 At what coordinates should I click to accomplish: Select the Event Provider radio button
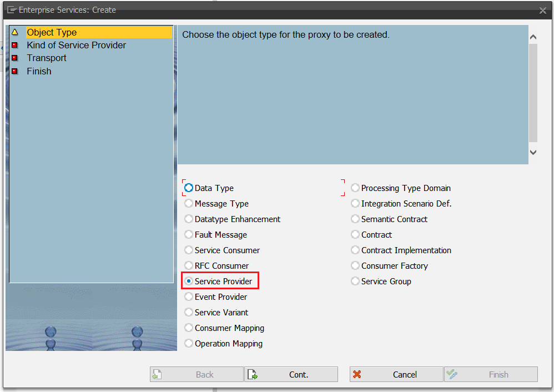(x=189, y=297)
